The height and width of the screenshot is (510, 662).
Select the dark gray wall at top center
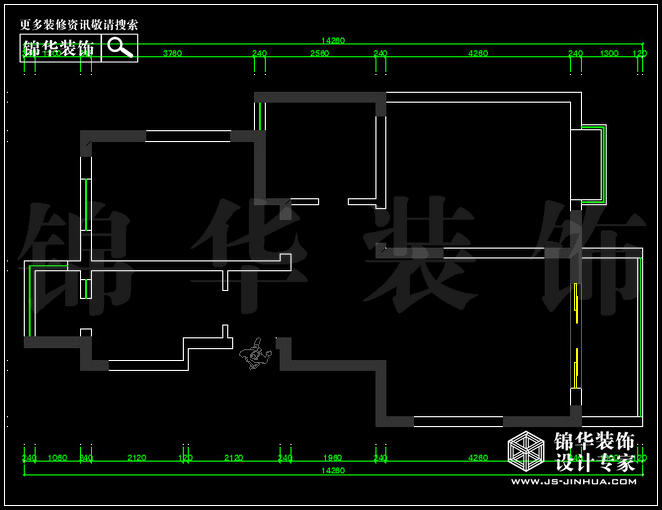pos(320,97)
